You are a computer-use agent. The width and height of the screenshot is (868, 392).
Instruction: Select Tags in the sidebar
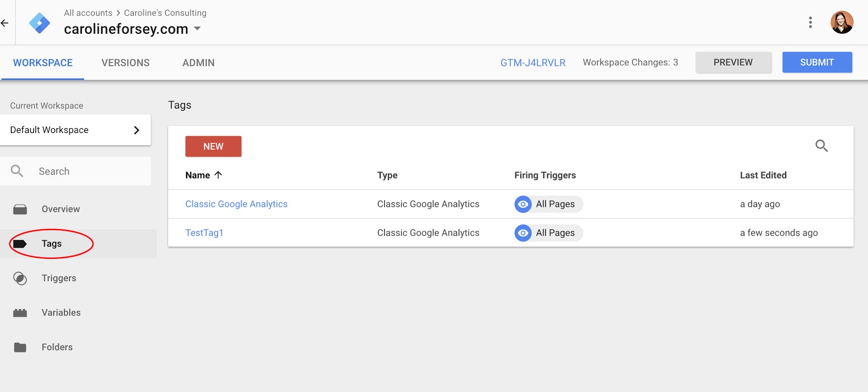click(52, 244)
